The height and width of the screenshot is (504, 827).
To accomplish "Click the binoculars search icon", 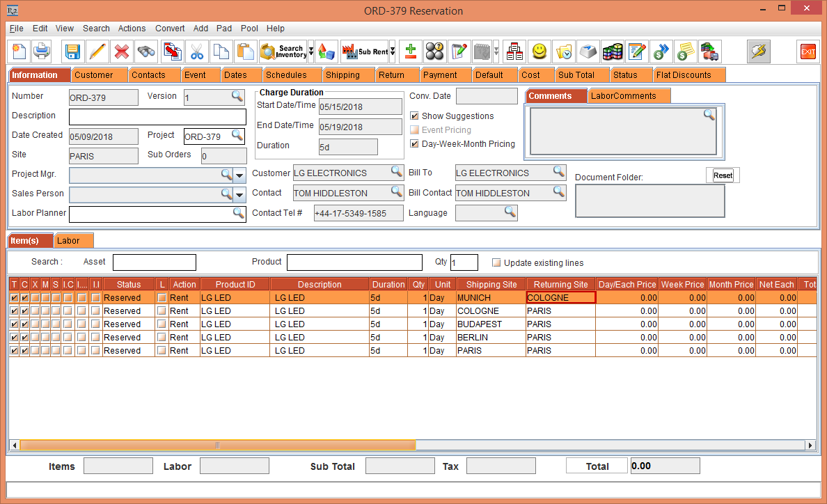I will (x=146, y=52).
